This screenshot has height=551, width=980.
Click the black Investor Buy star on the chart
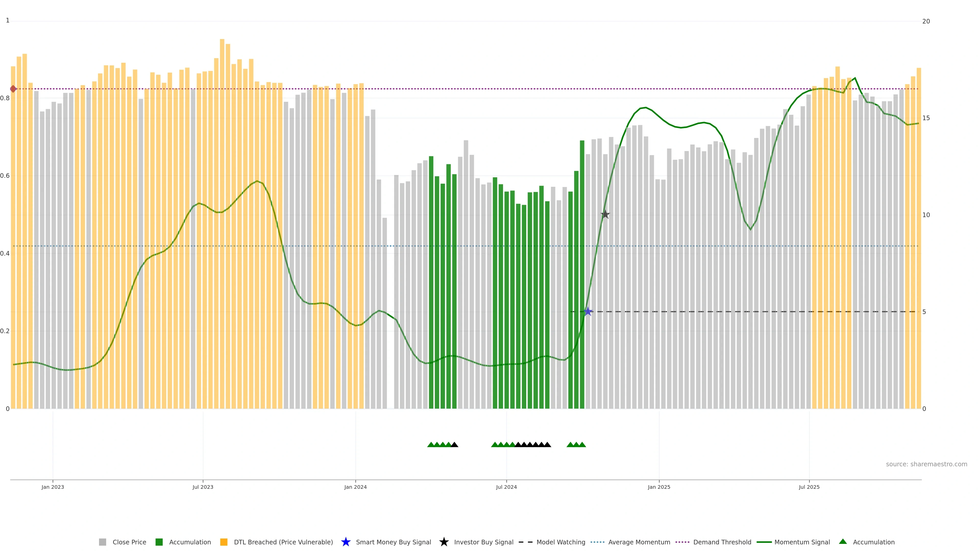pyautogui.click(x=605, y=215)
